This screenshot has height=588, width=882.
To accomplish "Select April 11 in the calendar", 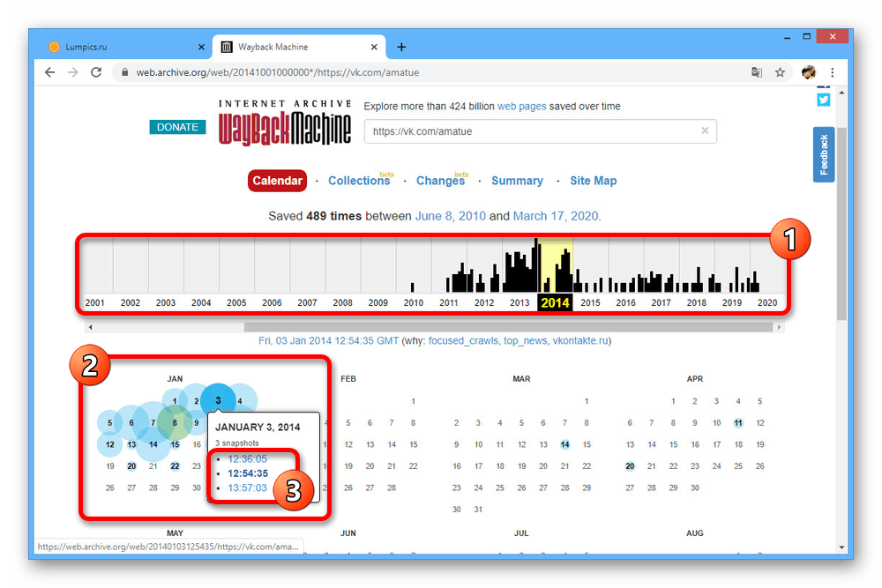I will point(738,423).
